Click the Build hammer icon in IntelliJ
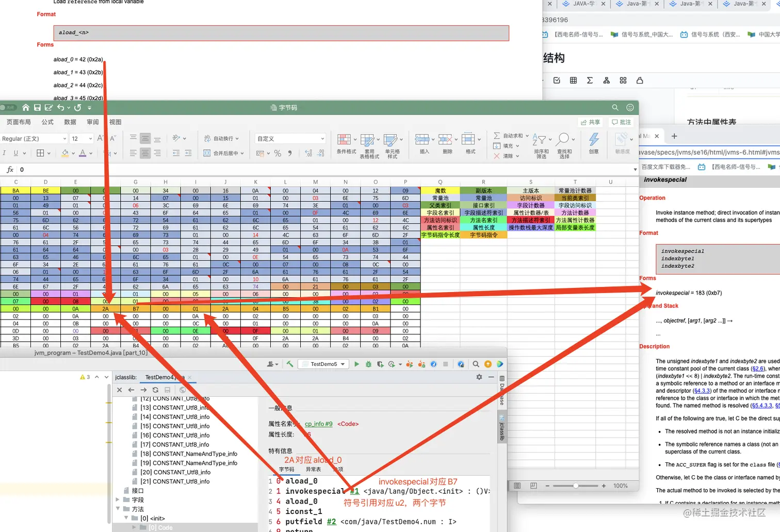Viewport: 780px width, 532px height. [x=290, y=364]
